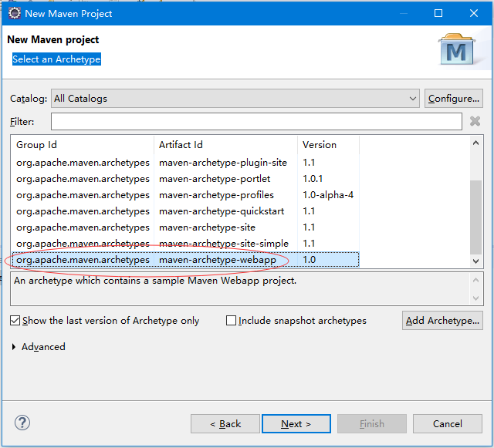
Task: Click the archetype list vertical scrollbar thumb
Action: [x=475, y=217]
